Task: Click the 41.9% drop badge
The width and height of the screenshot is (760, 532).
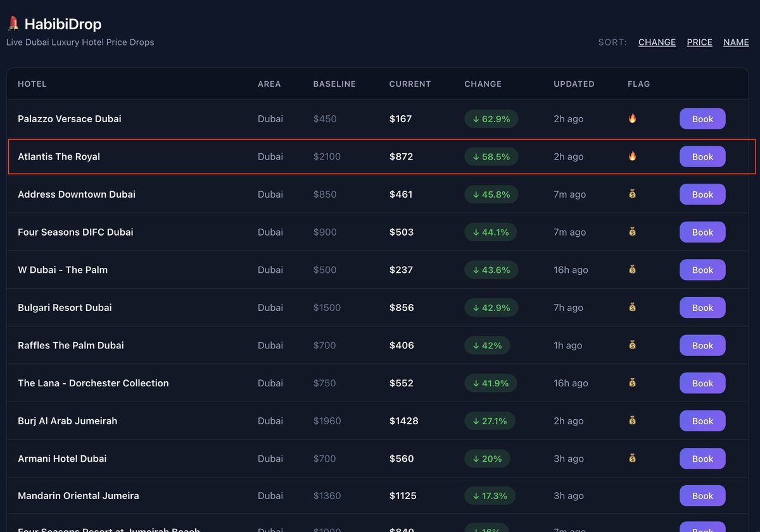Action: click(490, 383)
